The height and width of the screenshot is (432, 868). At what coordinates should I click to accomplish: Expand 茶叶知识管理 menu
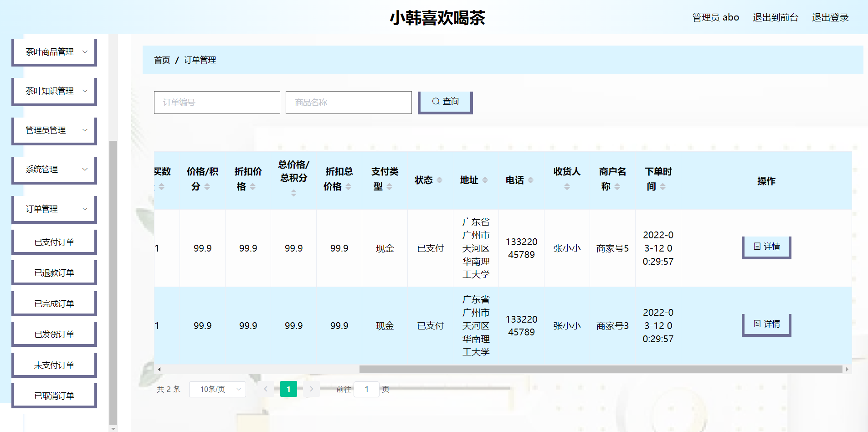point(54,91)
